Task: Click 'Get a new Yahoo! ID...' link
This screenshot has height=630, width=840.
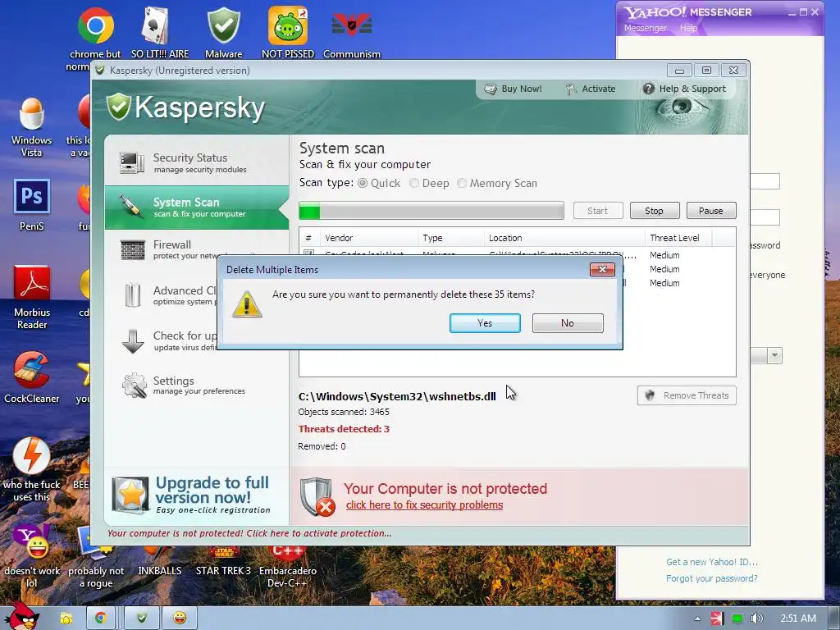Action: tap(712, 562)
